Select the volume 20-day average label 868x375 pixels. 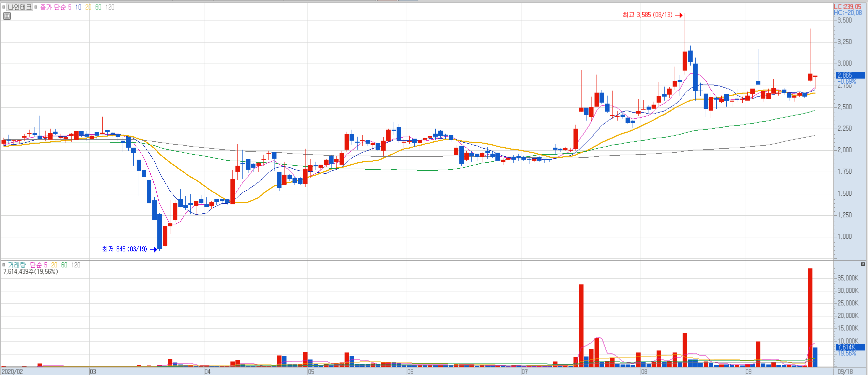pyautogui.click(x=54, y=265)
